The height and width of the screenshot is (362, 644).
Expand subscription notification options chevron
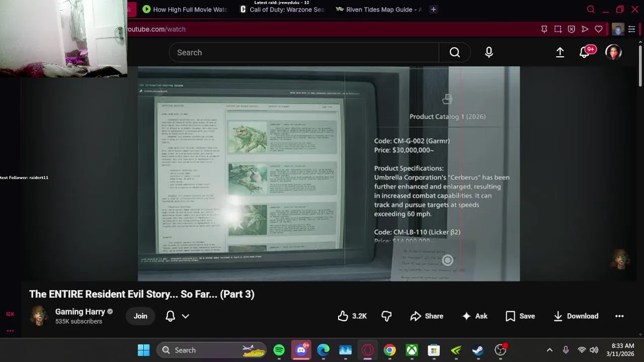[x=185, y=316]
